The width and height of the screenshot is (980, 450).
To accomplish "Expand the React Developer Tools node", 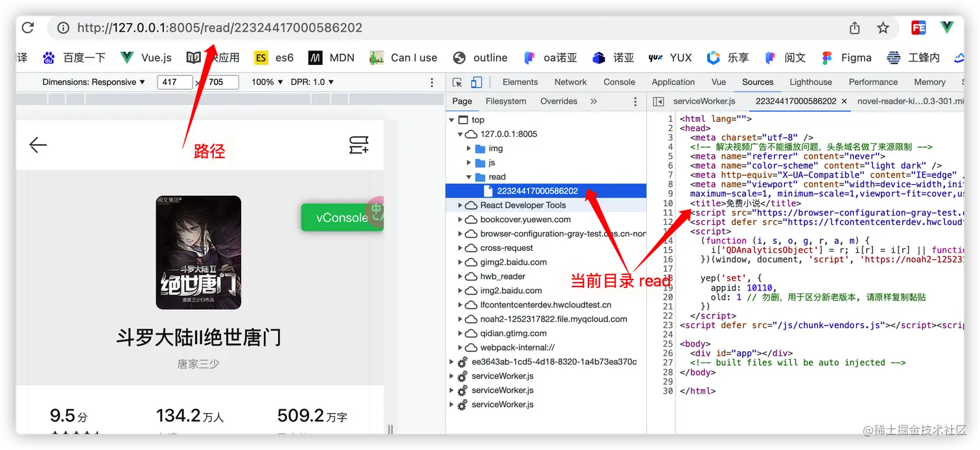I will pyautogui.click(x=460, y=206).
